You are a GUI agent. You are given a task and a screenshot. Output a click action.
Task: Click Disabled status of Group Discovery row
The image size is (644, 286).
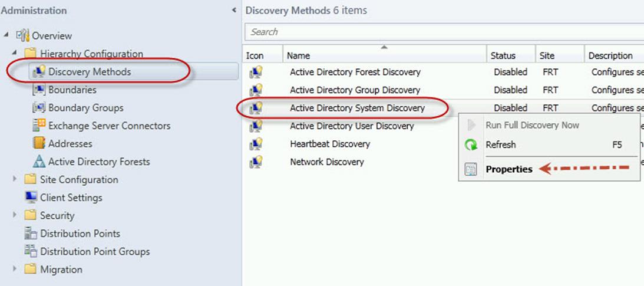[510, 90]
